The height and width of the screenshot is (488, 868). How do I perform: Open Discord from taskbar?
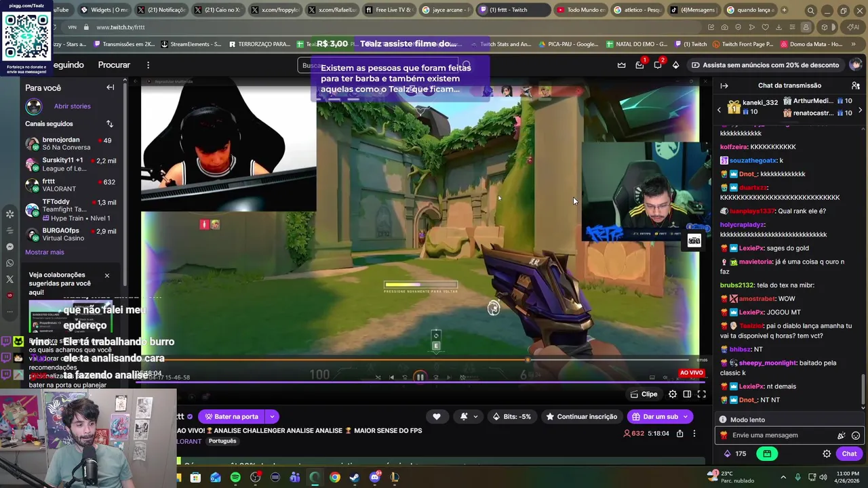click(x=375, y=477)
